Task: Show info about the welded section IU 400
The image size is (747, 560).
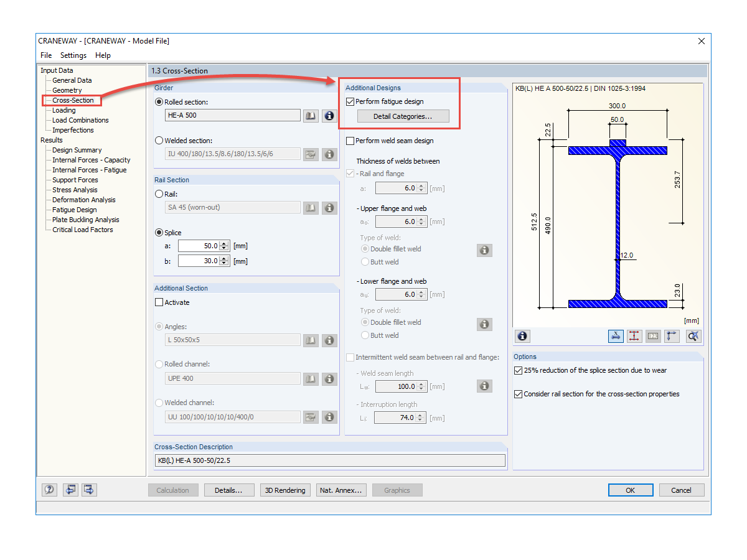Action: tap(329, 154)
